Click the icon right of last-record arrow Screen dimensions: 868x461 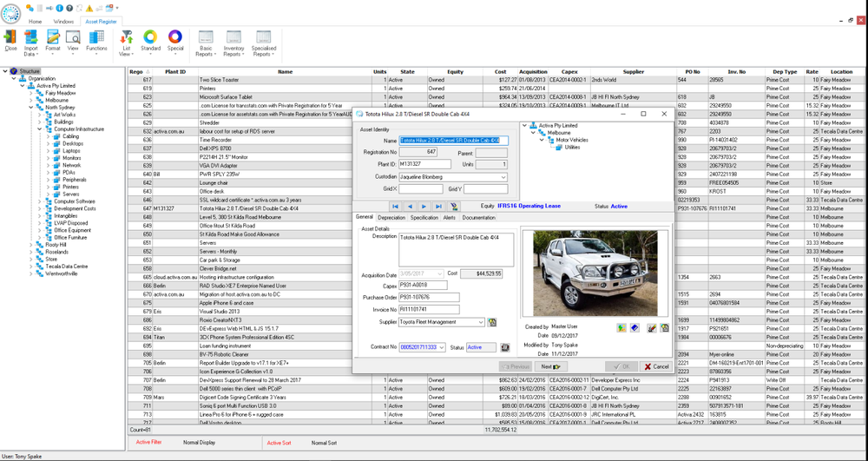tap(453, 206)
